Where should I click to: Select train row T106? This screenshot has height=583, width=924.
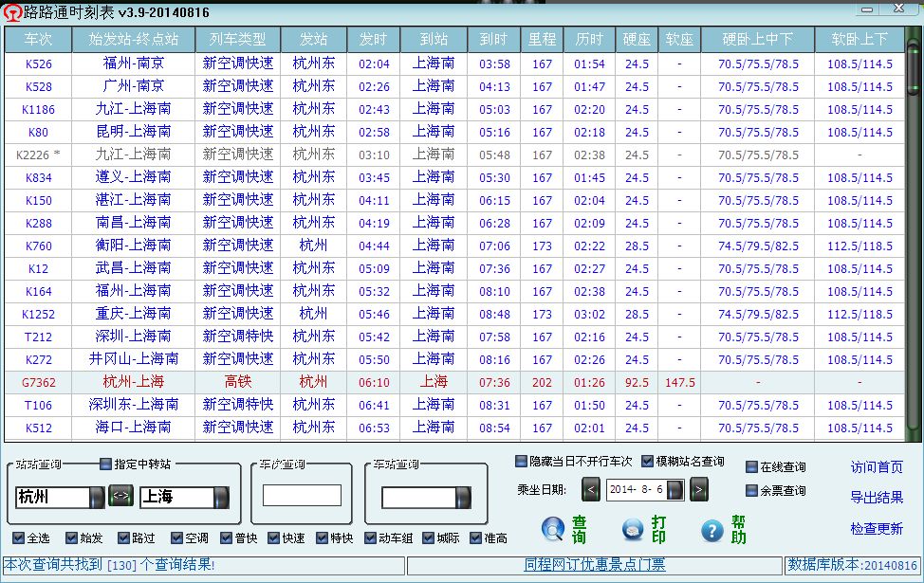(x=454, y=405)
